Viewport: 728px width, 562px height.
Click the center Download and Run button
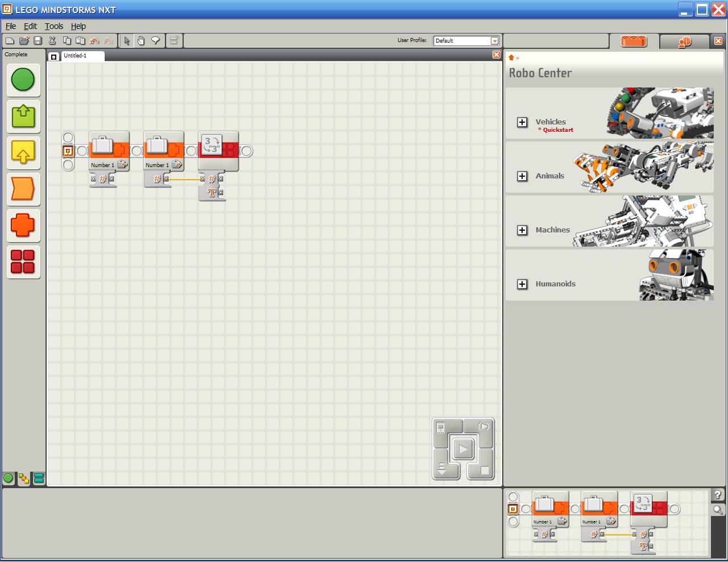(463, 449)
